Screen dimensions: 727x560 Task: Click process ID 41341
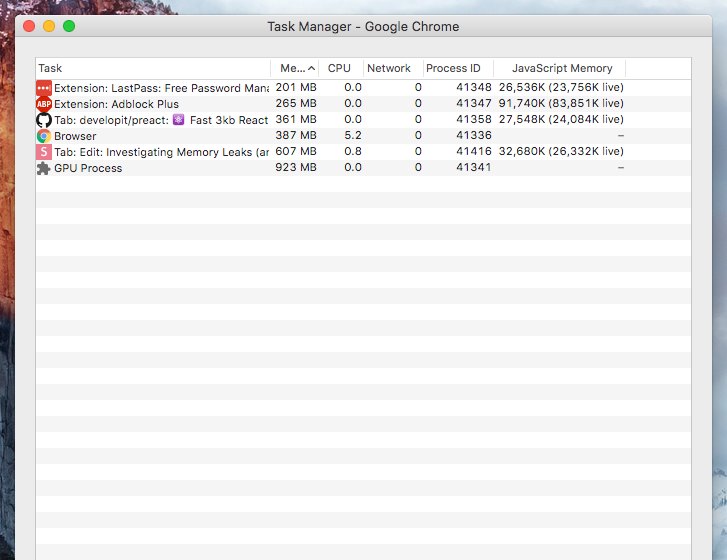(x=473, y=167)
